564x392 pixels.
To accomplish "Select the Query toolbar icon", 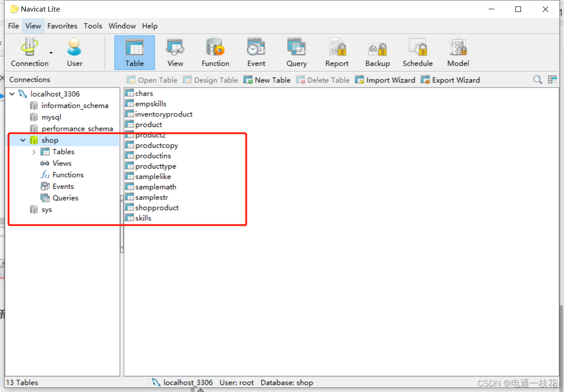I will coord(296,53).
